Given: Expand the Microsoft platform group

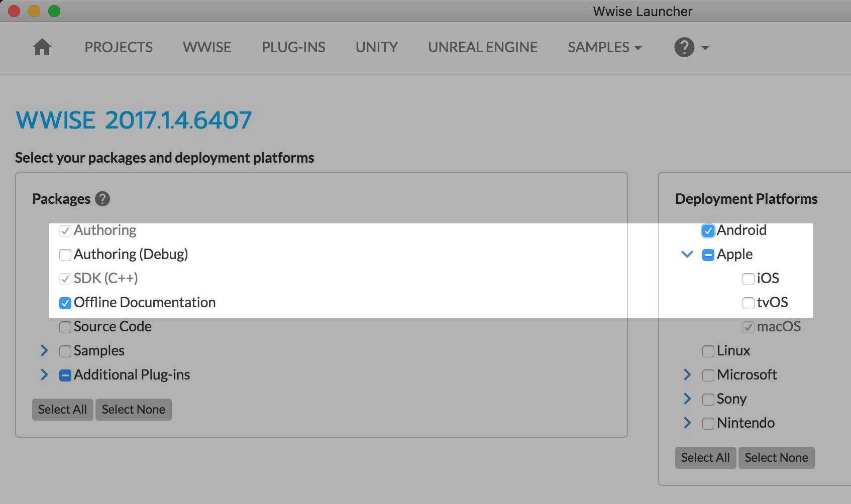Looking at the screenshot, I should (x=687, y=374).
